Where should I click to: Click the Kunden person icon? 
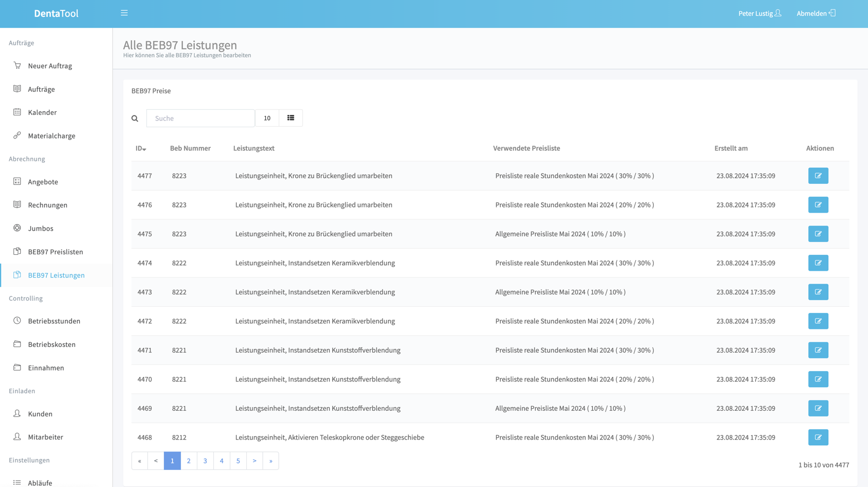17,413
